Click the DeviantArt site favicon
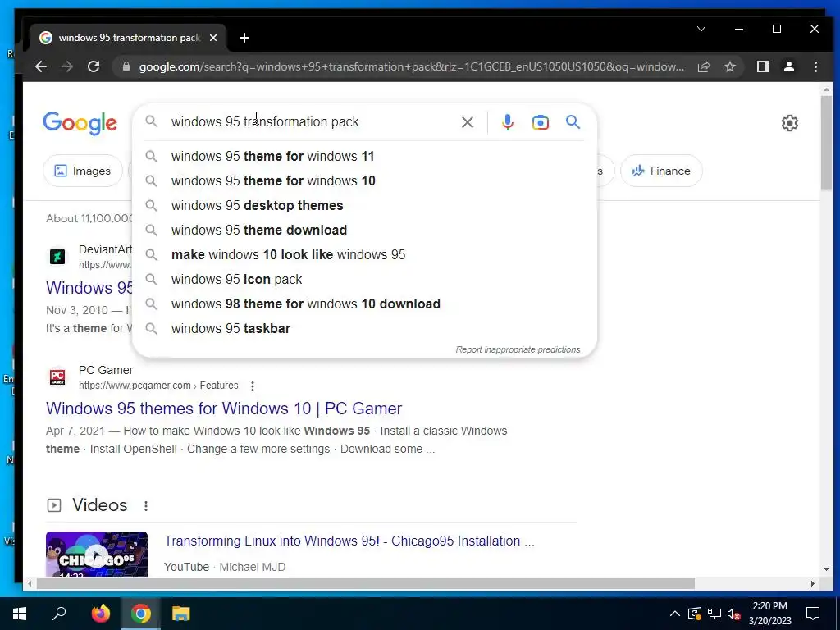This screenshot has height=630, width=840. click(x=57, y=257)
